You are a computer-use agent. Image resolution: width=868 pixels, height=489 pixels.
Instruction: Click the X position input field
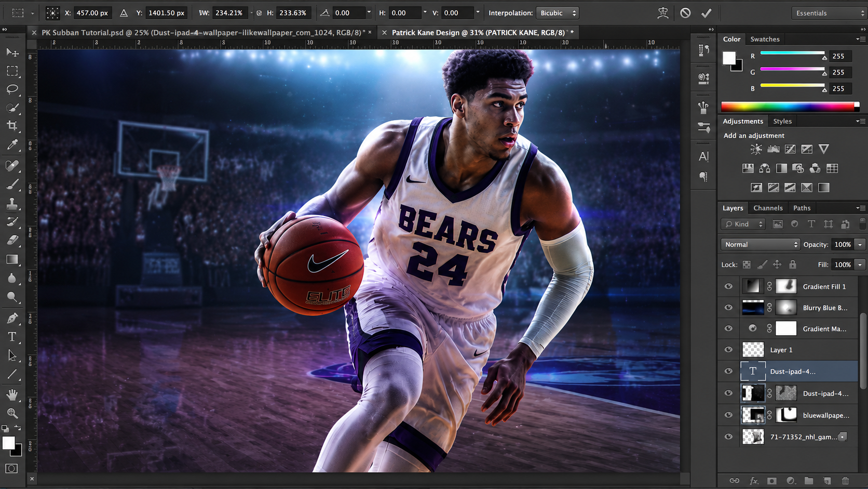[92, 13]
